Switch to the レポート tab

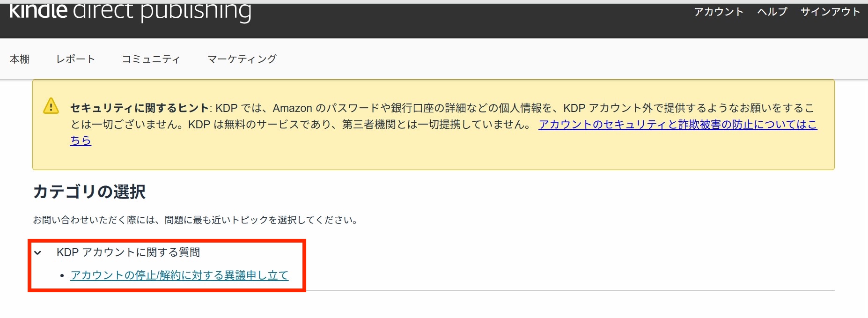[x=75, y=59]
